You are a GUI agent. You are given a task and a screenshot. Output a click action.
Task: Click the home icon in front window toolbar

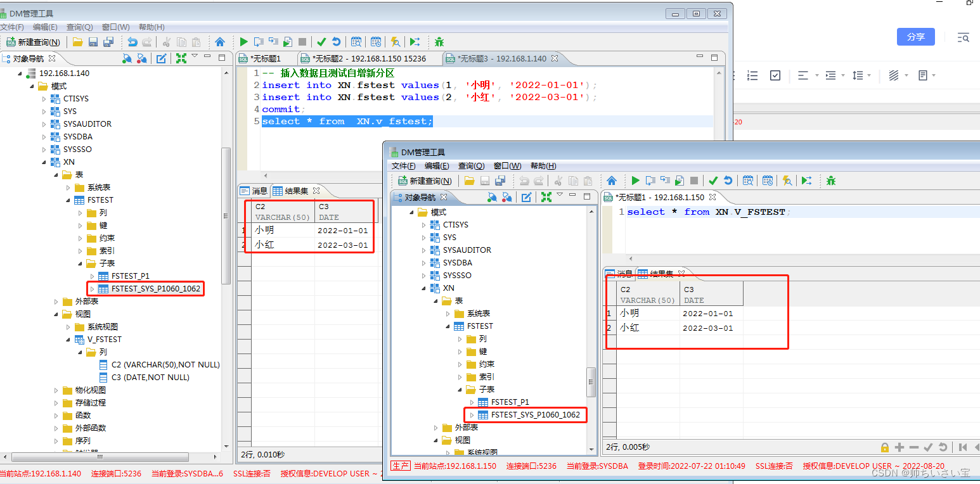pos(612,181)
